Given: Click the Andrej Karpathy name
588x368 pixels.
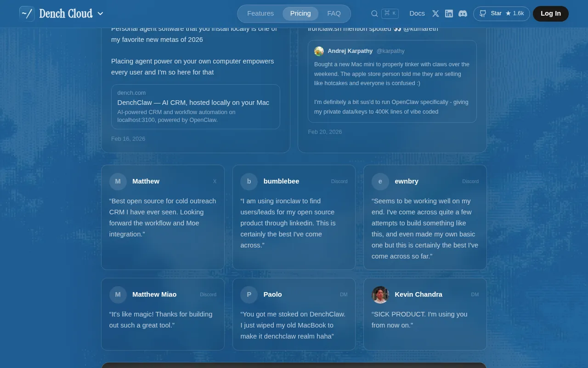Looking at the screenshot, I should tap(350, 51).
